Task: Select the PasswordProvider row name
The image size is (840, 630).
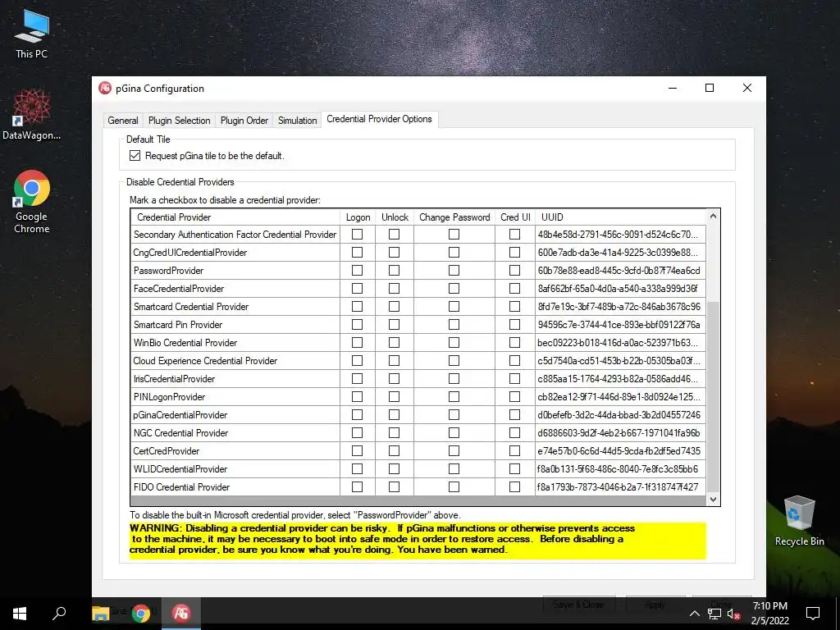Action: click(235, 271)
